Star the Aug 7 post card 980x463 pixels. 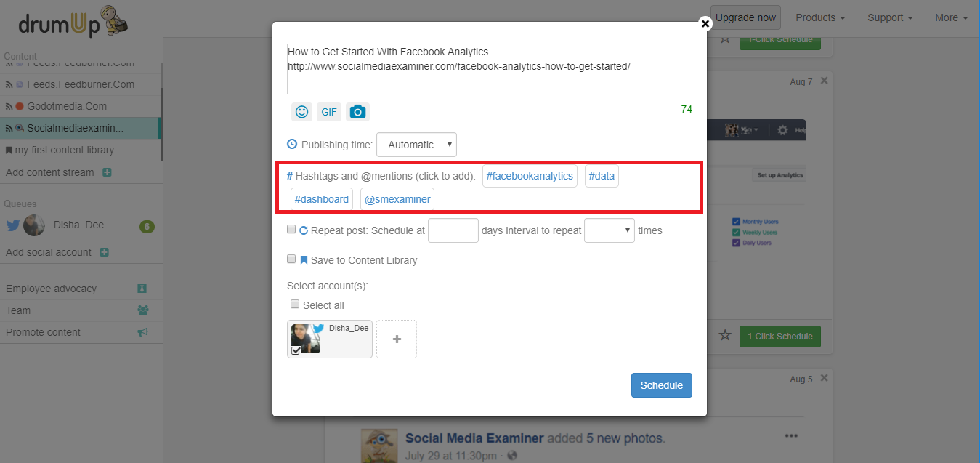[724, 336]
